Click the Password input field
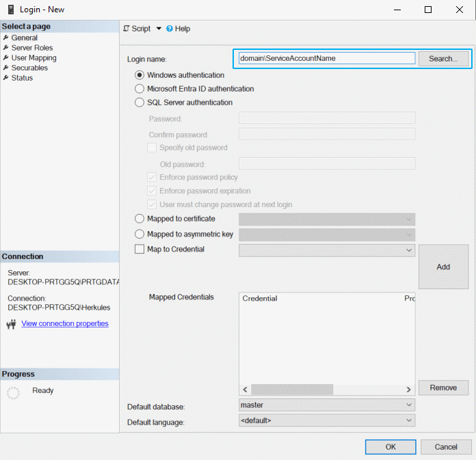Viewport: 476px width, 460px height. tap(327, 118)
